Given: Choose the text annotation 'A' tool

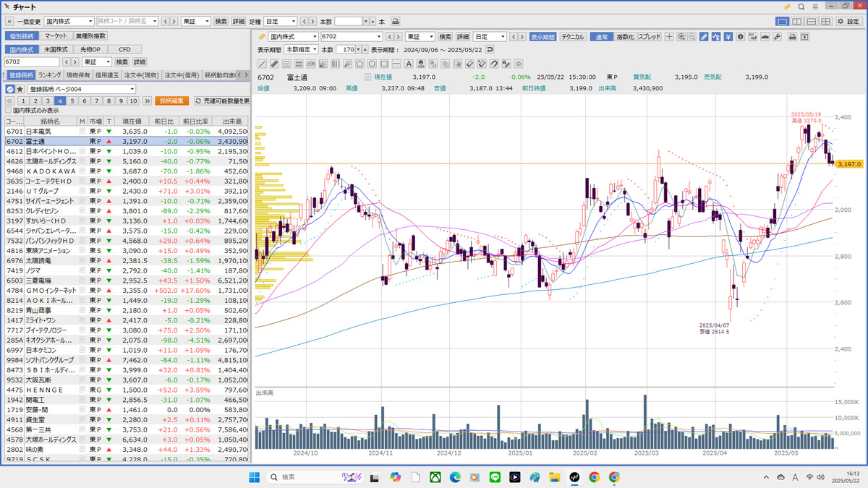Looking at the screenshot, I should (x=409, y=63).
